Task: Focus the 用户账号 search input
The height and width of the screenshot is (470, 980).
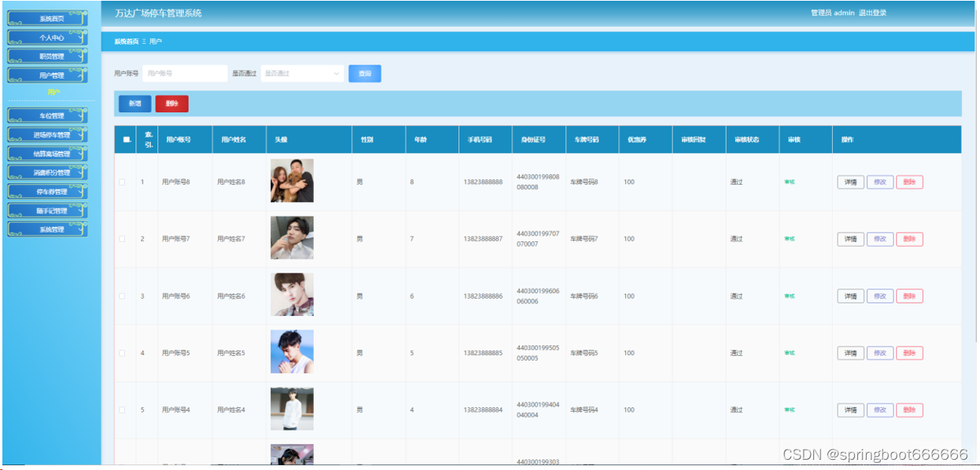Action: point(185,73)
